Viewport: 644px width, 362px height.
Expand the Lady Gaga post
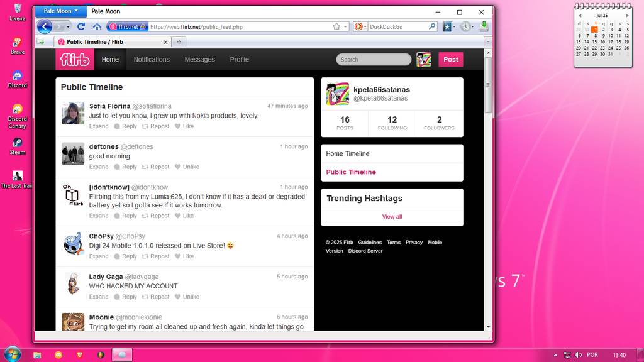[99, 297]
